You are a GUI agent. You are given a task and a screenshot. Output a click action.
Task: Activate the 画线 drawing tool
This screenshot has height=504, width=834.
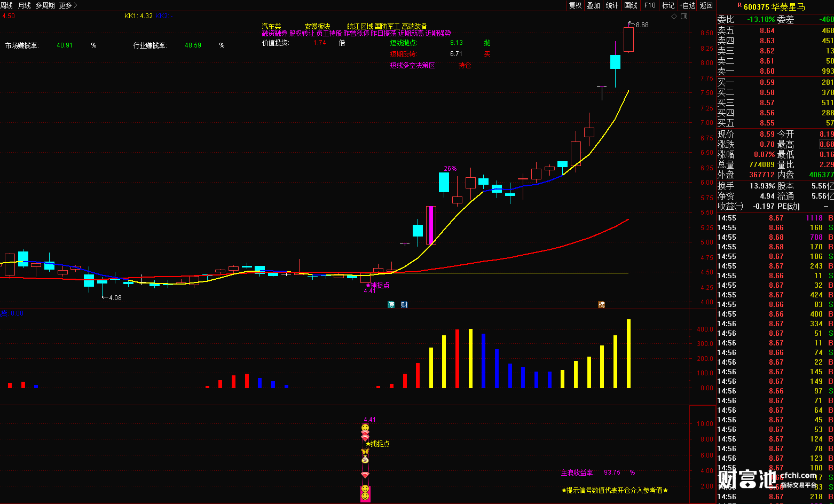[x=631, y=5]
